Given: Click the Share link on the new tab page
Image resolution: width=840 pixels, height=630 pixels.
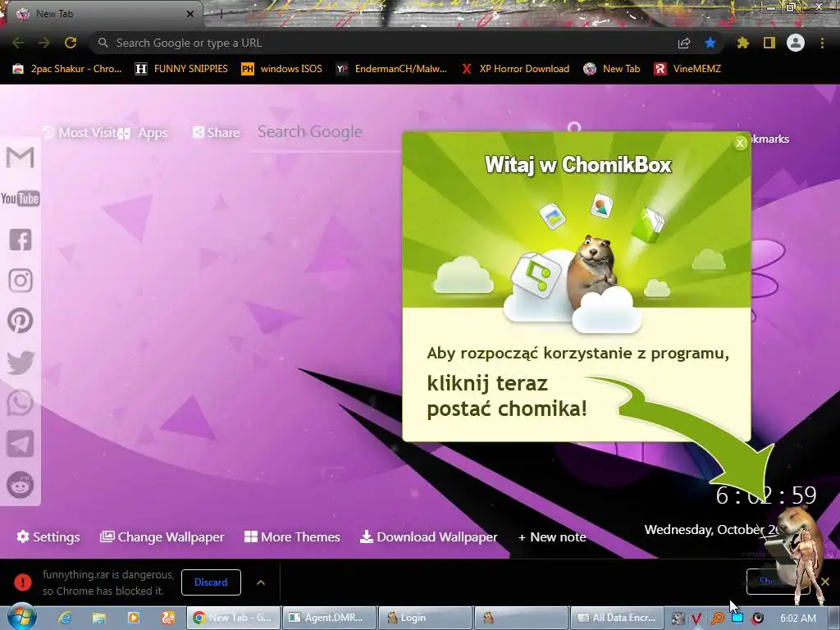Looking at the screenshot, I should [x=216, y=132].
